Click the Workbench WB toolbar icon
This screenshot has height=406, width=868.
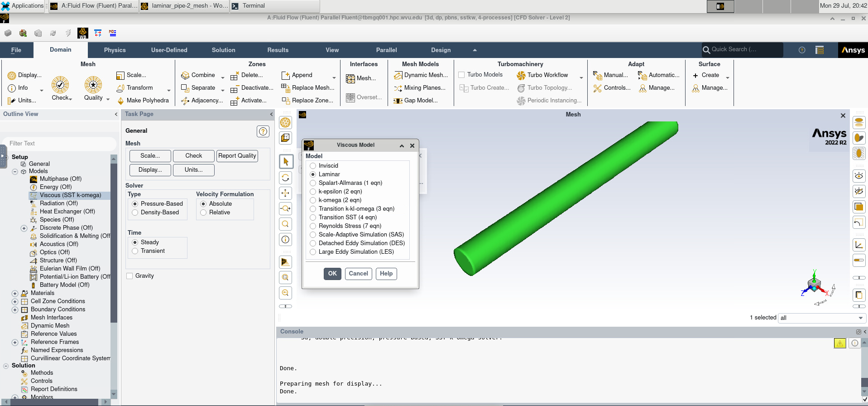(82, 33)
